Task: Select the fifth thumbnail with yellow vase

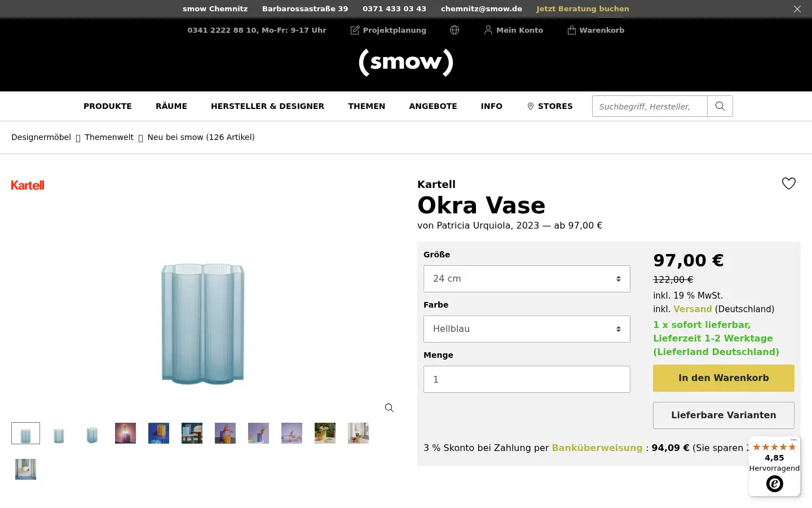Action: (x=158, y=433)
